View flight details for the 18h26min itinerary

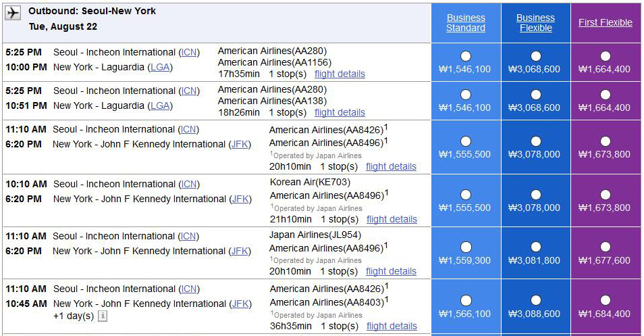tap(340, 113)
